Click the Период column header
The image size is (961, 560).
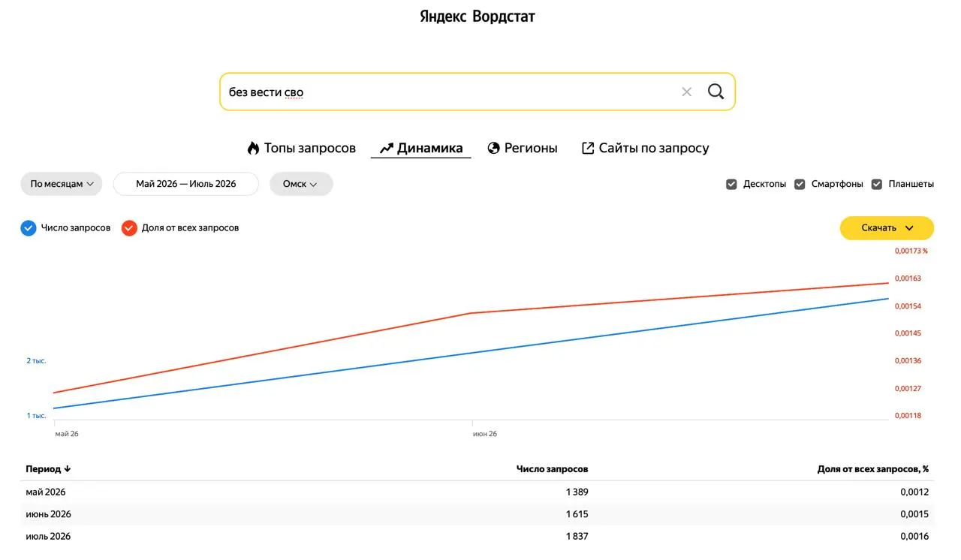[x=44, y=469]
